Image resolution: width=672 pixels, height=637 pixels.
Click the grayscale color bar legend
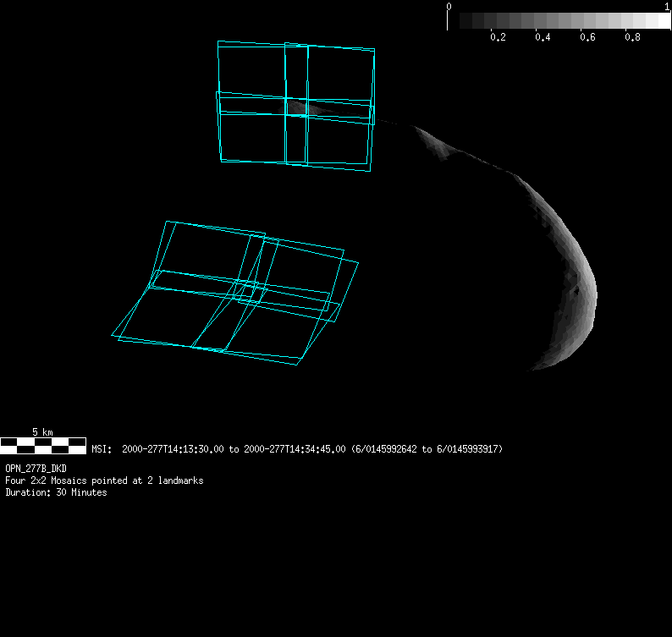point(559,20)
